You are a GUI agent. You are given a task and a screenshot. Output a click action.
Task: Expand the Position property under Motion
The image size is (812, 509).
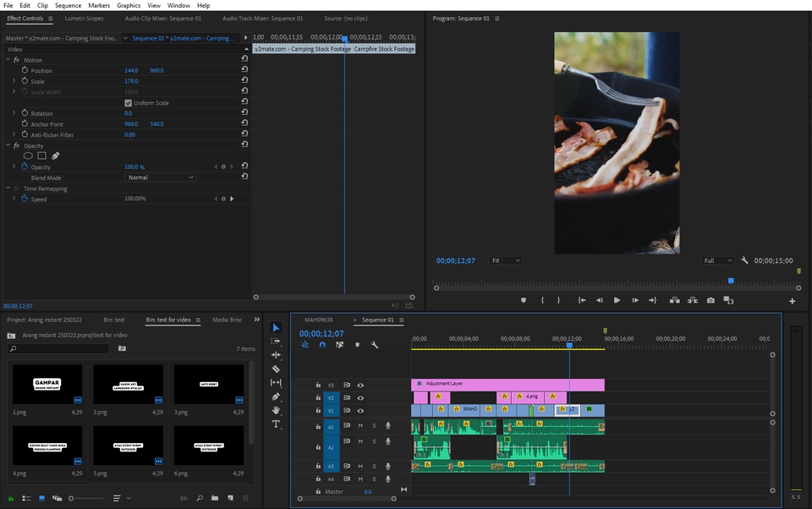point(14,69)
